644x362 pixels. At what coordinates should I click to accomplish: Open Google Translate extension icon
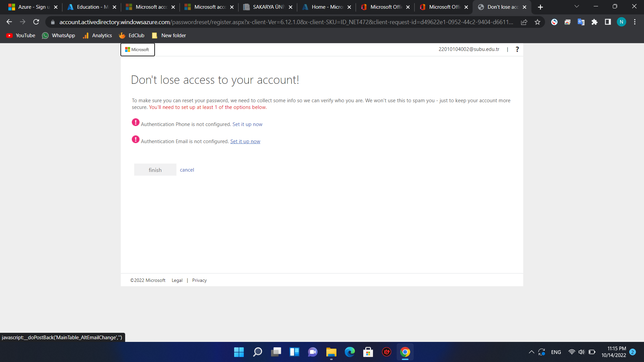click(581, 22)
